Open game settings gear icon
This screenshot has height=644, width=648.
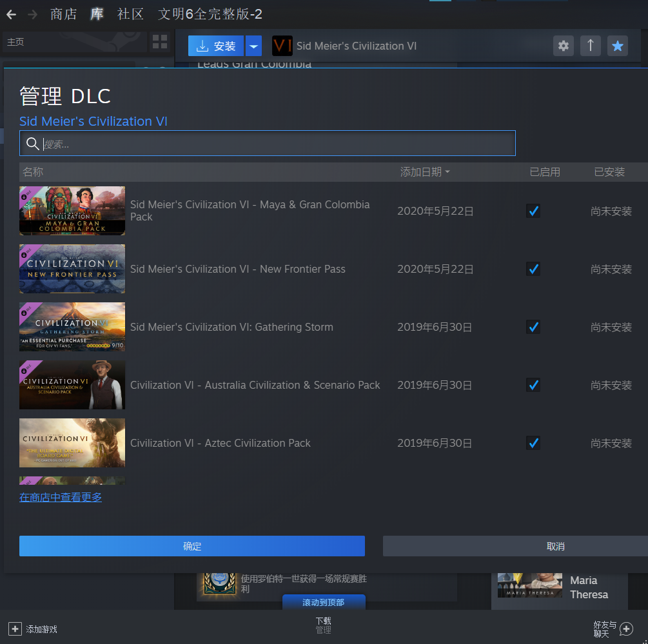(x=564, y=46)
